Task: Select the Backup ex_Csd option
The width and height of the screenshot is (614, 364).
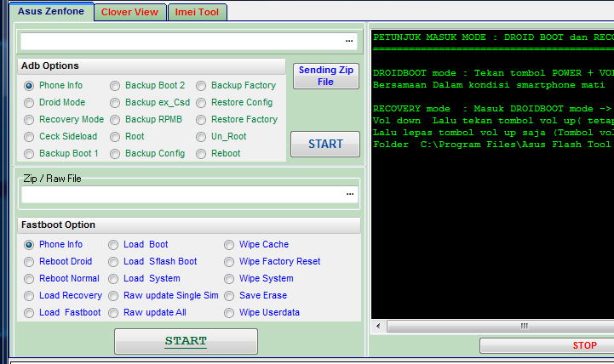Action: click(x=115, y=103)
